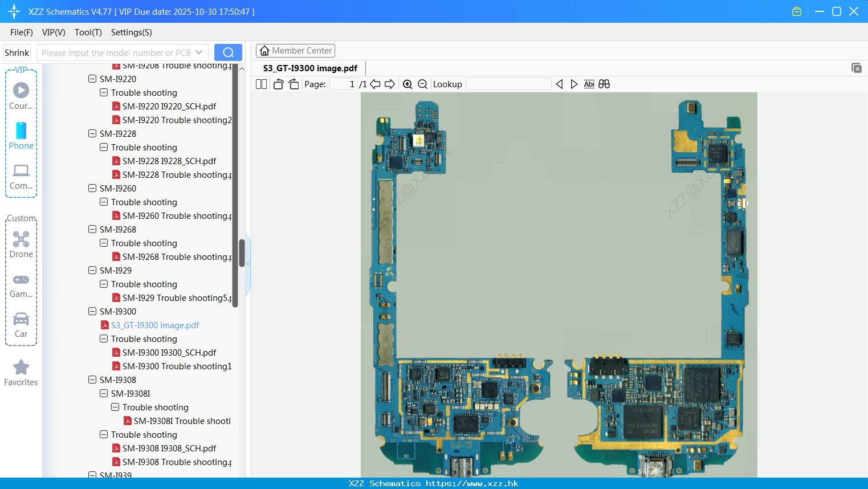868x489 pixels.
Task: Collapse the SM-I9308 tree node
Action: pyautogui.click(x=92, y=380)
